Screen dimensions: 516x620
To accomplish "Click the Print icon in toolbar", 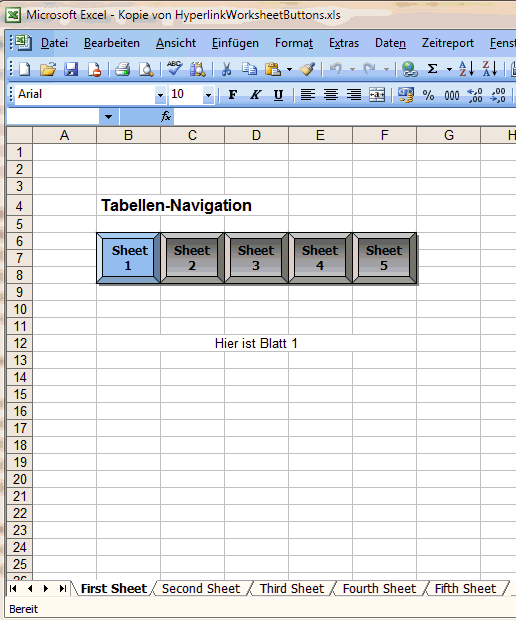I will pos(123,70).
